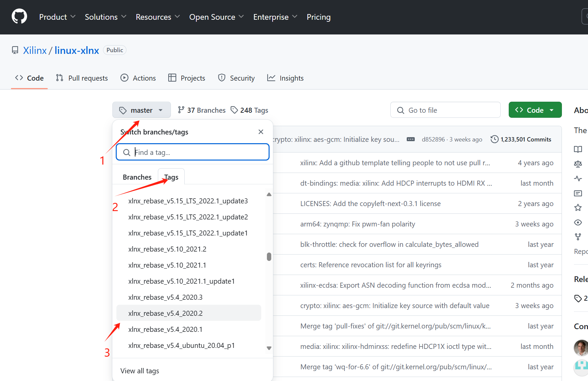588x381 pixels.
Task: Select tag xlnx_rebase_v5.10_2021.1
Action: (x=188, y=265)
